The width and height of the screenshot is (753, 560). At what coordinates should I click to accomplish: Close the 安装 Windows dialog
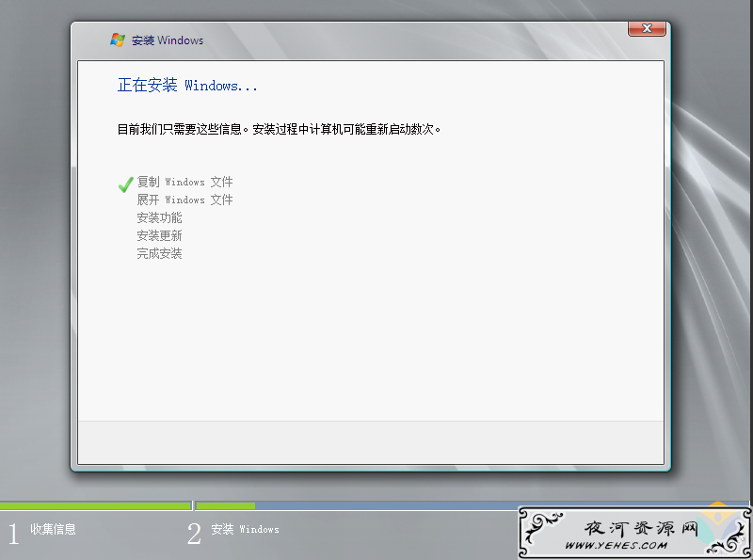(x=647, y=28)
